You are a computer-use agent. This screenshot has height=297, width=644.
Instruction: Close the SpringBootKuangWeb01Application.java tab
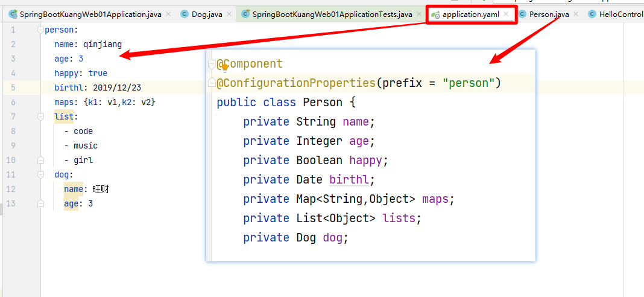pyautogui.click(x=168, y=14)
